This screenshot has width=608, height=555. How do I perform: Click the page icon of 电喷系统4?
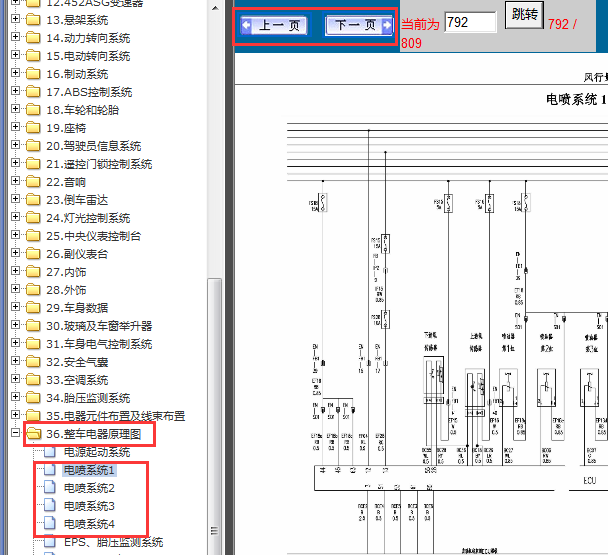coord(50,523)
